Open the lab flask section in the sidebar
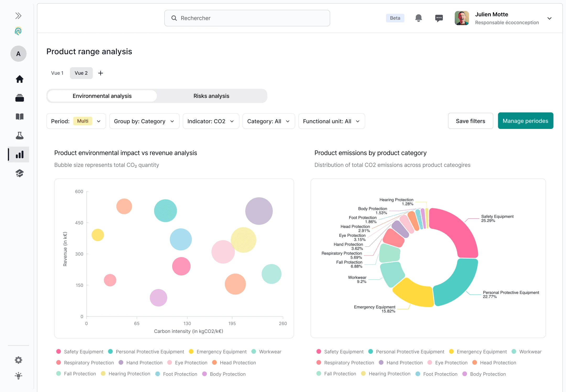 (x=20, y=136)
